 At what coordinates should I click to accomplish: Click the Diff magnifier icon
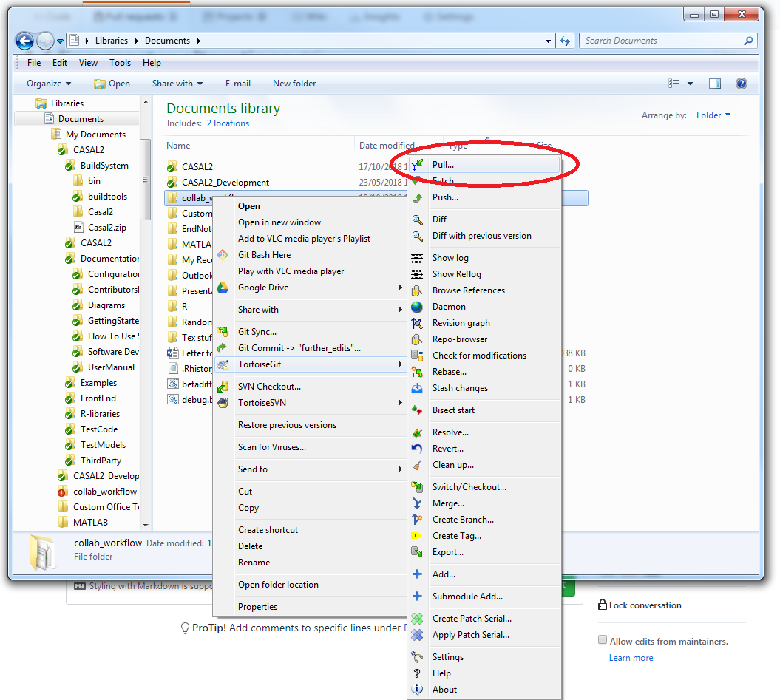(x=418, y=220)
